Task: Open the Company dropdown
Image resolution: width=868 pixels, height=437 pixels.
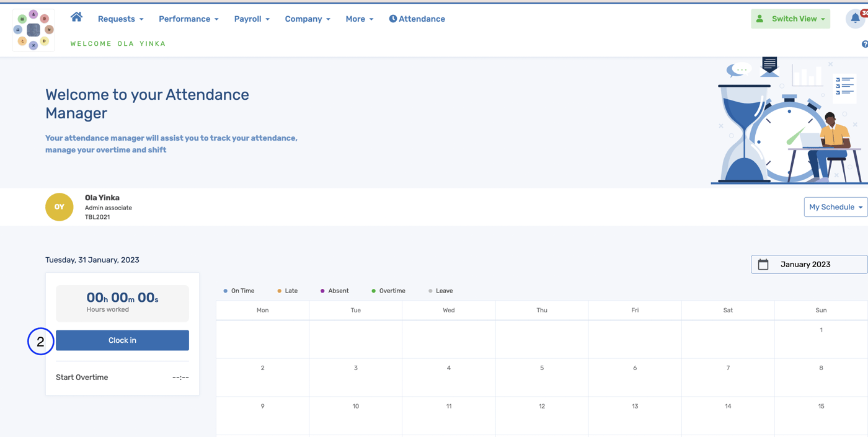Action: click(308, 19)
